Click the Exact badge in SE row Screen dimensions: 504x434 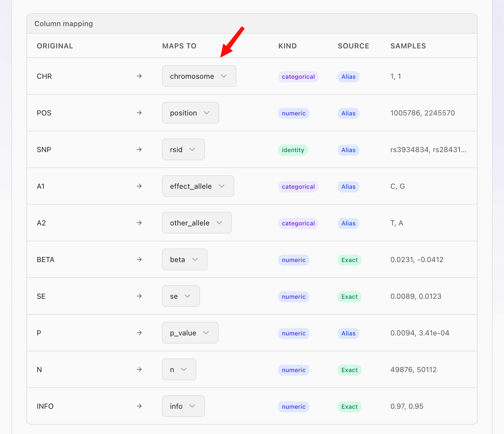[349, 297]
